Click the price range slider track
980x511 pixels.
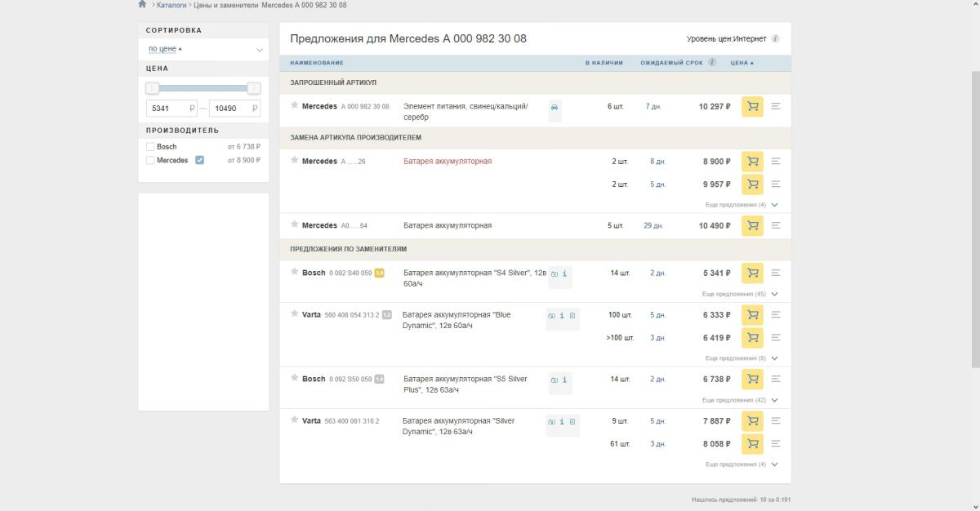(x=203, y=88)
